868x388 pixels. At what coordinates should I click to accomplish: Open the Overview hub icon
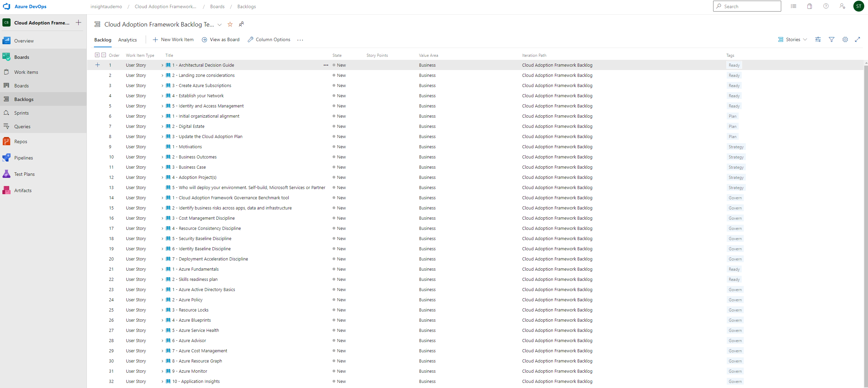tap(6, 41)
